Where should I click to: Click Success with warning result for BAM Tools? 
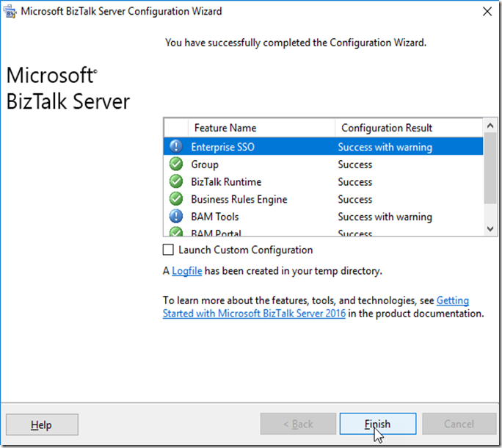tap(385, 217)
